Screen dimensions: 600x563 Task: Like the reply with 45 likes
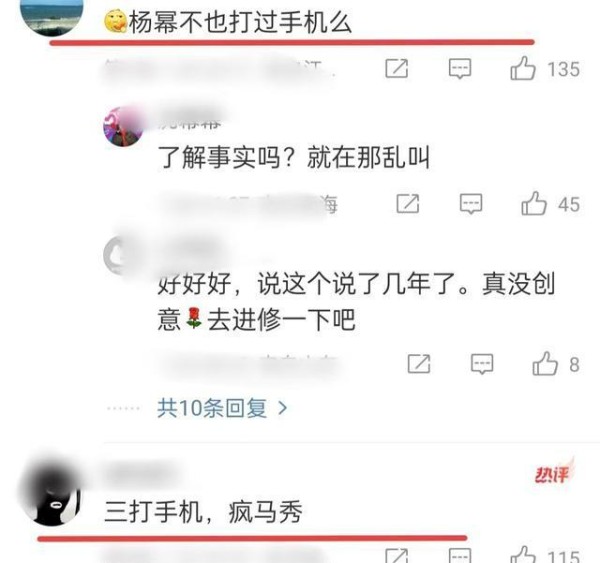533,204
